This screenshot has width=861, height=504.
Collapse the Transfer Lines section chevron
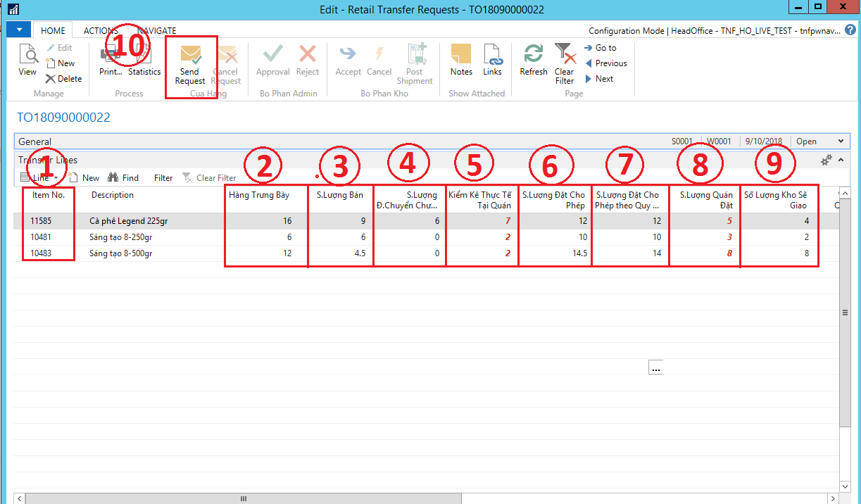(x=841, y=160)
